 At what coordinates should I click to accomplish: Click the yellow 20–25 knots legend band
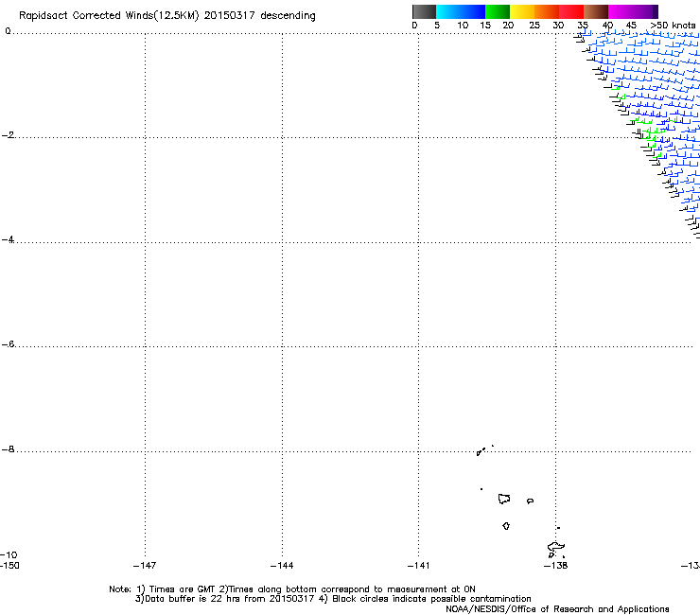tap(522, 11)
